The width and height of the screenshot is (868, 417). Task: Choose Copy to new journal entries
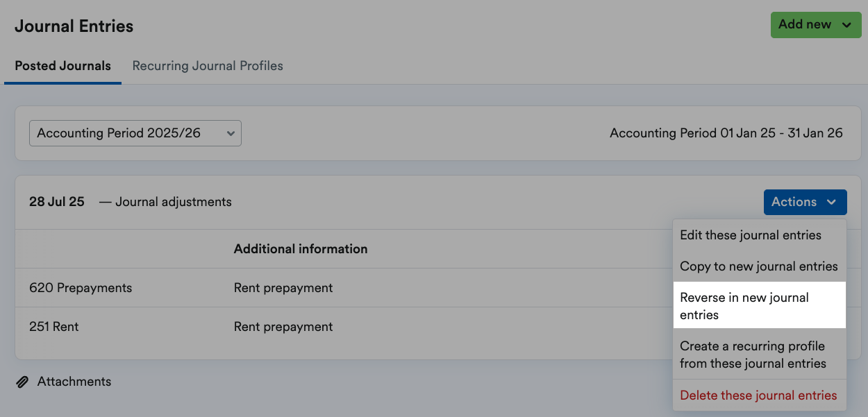point(760,266)
